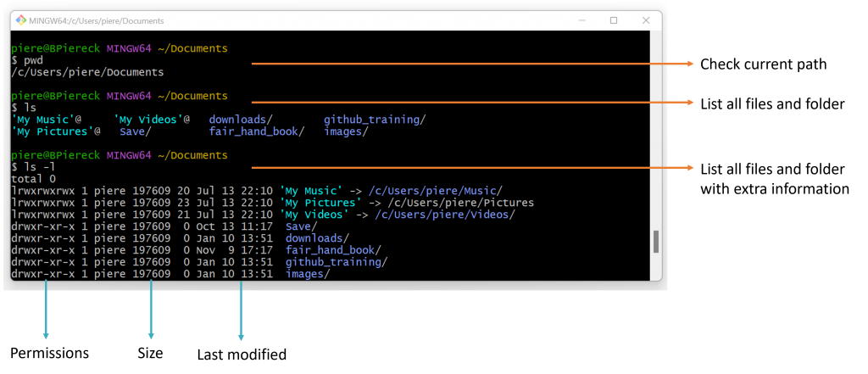Click the '$ pwd' command line

pos(27,61)
